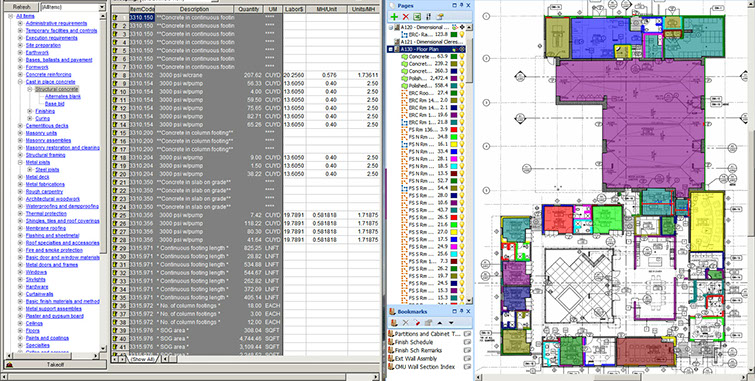
Task: Click the Refresh button
Action: coord(21,7)
